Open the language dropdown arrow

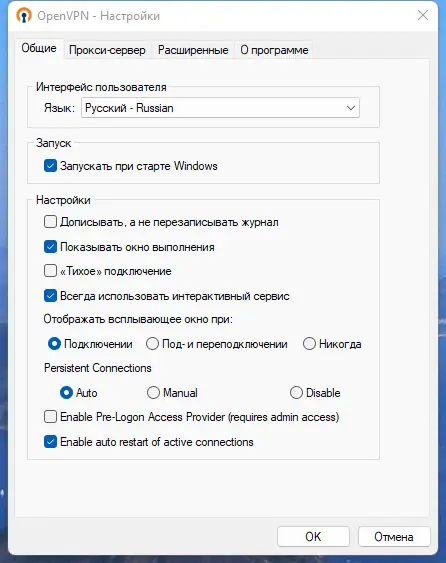[x=350, y=108]
